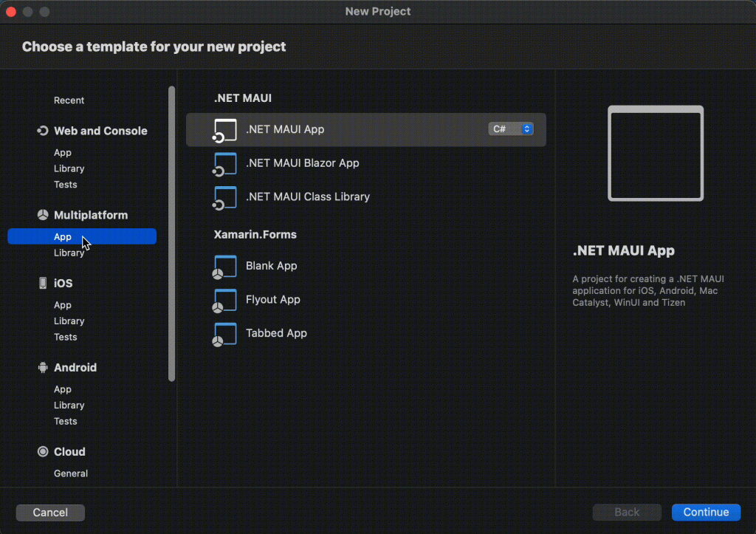
Task: Select Tests under Android
Action: (x=66, y=421)
